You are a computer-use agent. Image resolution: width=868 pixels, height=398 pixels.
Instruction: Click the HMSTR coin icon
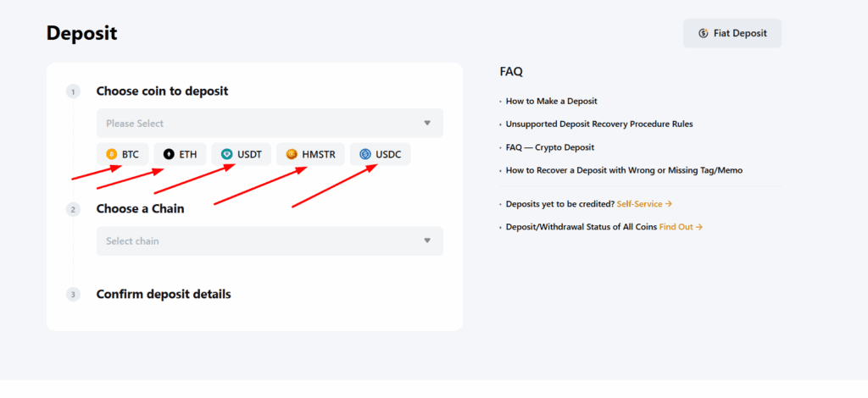pyautogui.click(x=292, y=155)
